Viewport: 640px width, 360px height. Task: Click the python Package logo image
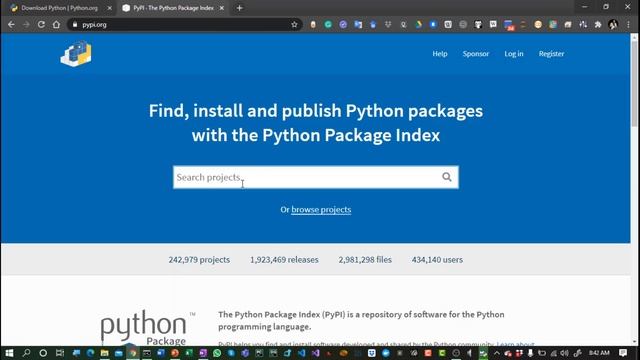[x=148, y=328]
